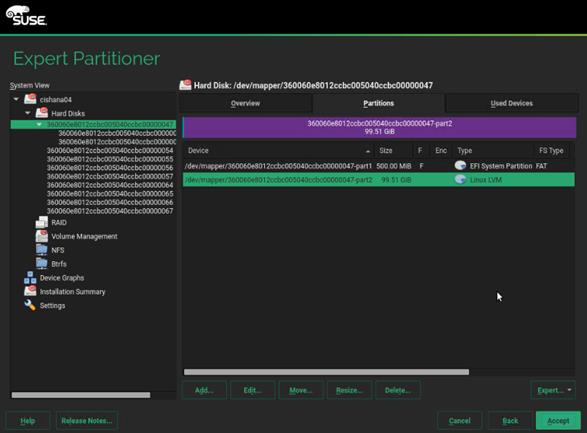Click the cishana04 host disk icon
The width and height of the screenshot is (587, 433).
click(30, 99)
